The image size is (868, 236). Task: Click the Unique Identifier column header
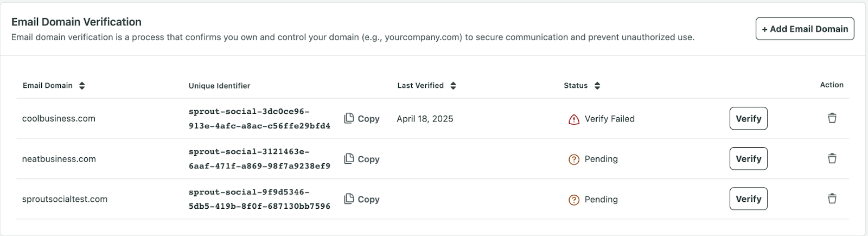[x=219, y=86]
